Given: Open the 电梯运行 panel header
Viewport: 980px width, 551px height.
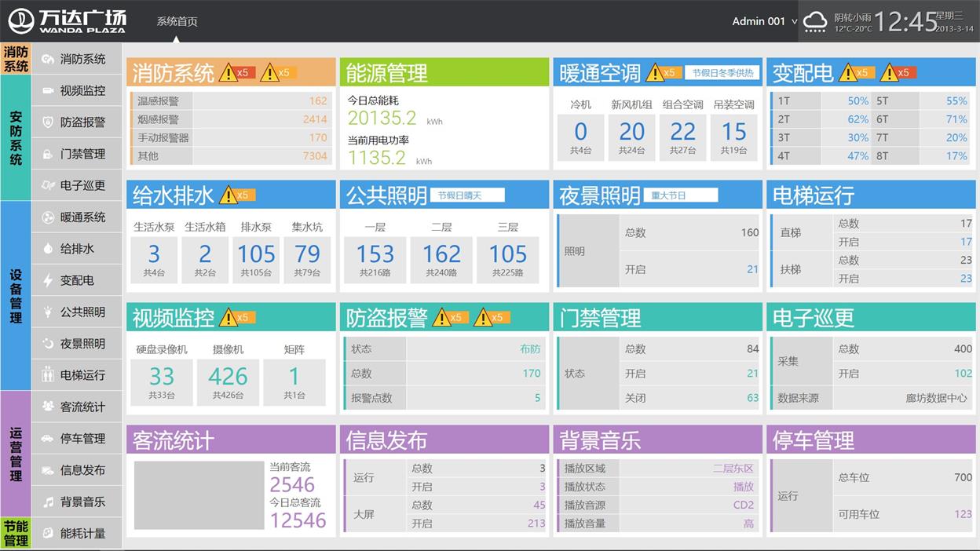Looking at the screenshot, I should [x=871, y=195].
